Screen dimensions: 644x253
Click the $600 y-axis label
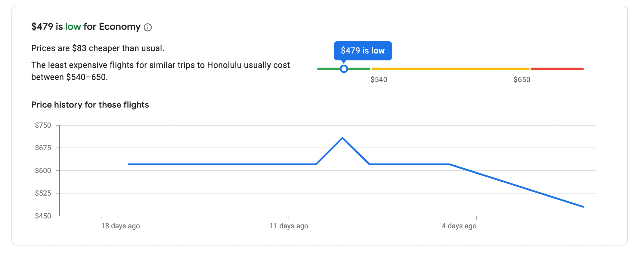(43, 171)
